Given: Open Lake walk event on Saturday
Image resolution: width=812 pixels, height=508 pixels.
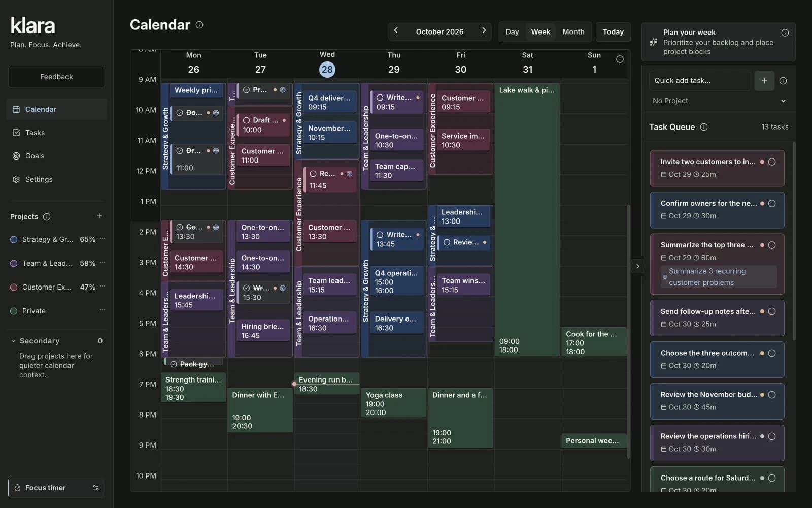Looking at the screenshot, I should pos(527,219).
